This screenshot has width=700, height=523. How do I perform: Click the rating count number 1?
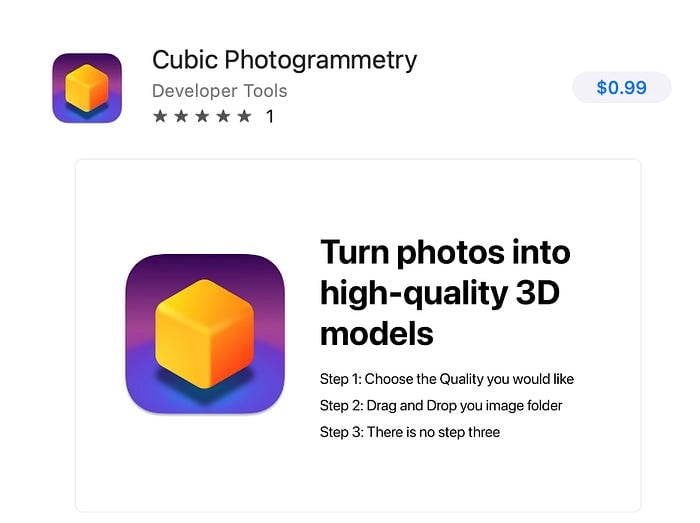click(270, 116)
